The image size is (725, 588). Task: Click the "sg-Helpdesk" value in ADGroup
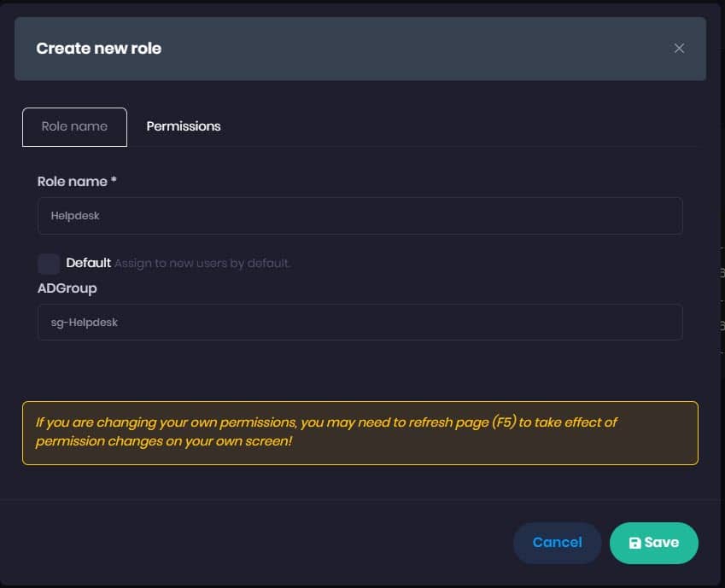tap(83, 323)
